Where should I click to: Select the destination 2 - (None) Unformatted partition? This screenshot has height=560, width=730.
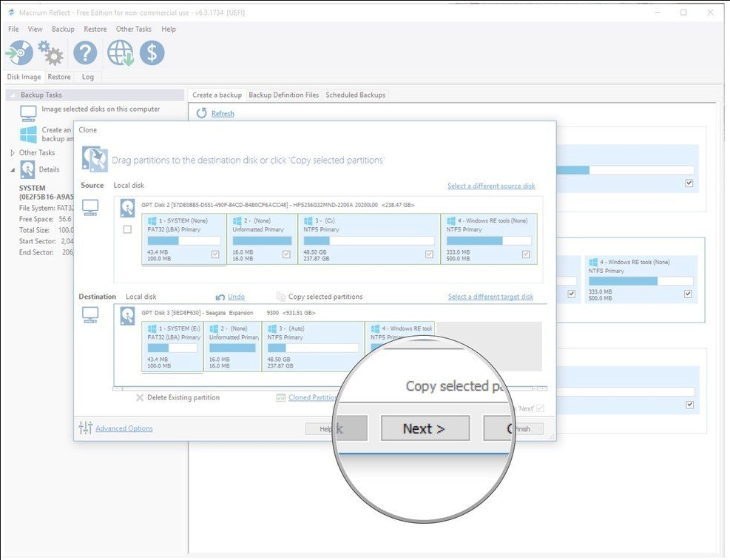click(232, 347)
